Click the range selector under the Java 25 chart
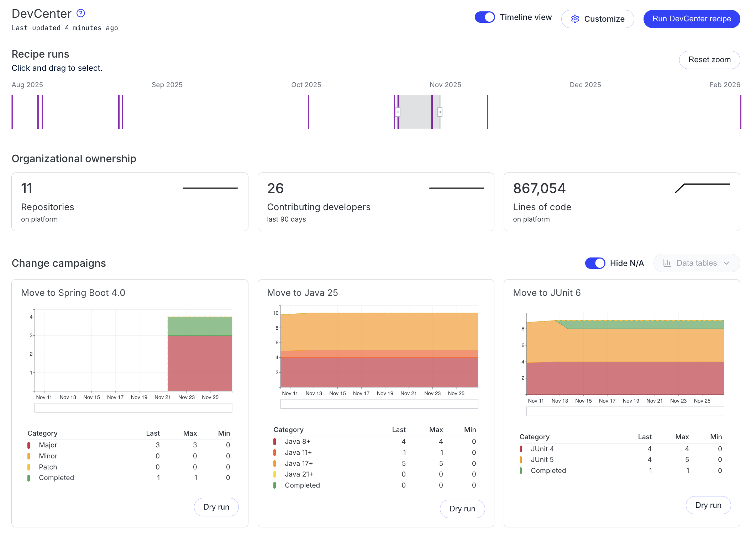Image resolution: width=756 pixels, height=537 pixels. click(x=379, y=404)
